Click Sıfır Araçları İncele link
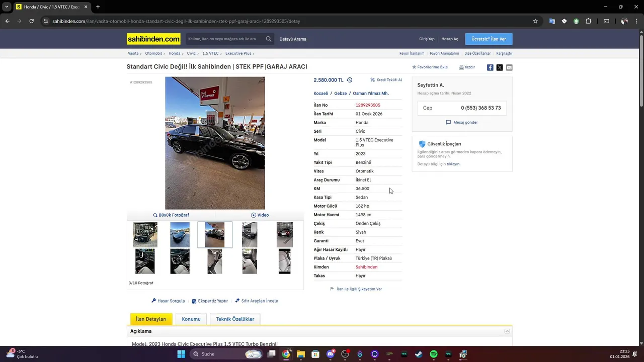Viewport: 644px width, 362px height. (x=257, y=301)
